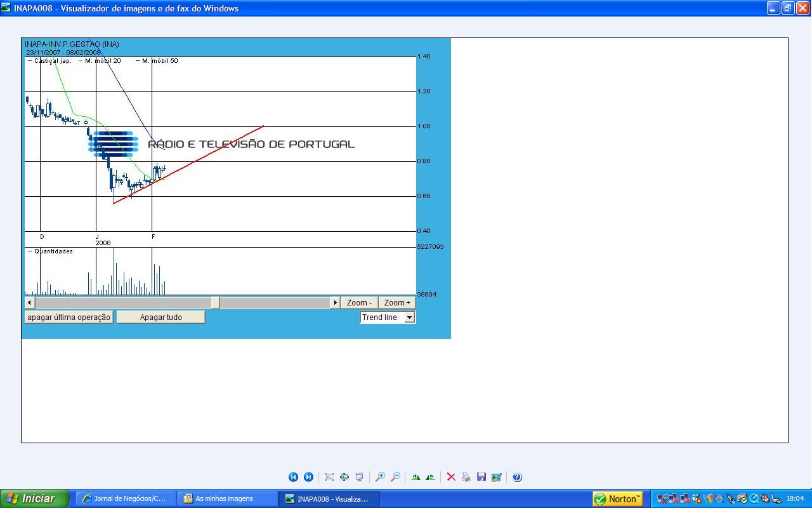Click the Norton status indicator
Viewport: 812px width, 508px height.
pos(617,498)
